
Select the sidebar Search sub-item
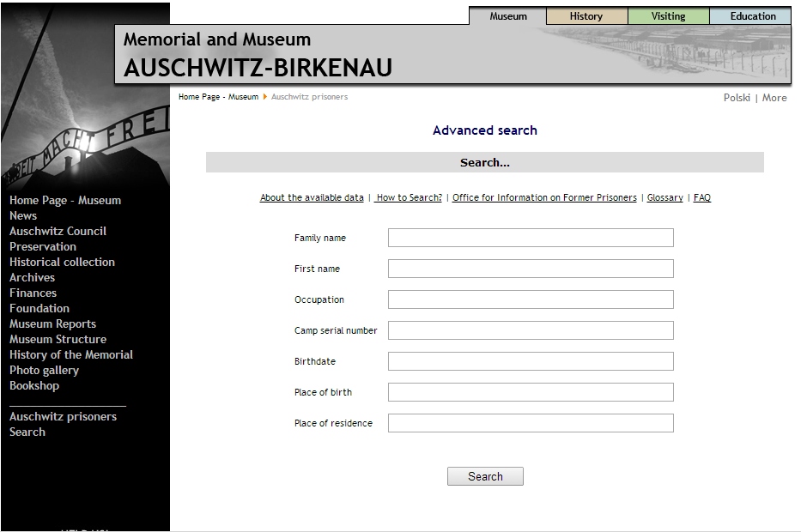click(27, 432)
